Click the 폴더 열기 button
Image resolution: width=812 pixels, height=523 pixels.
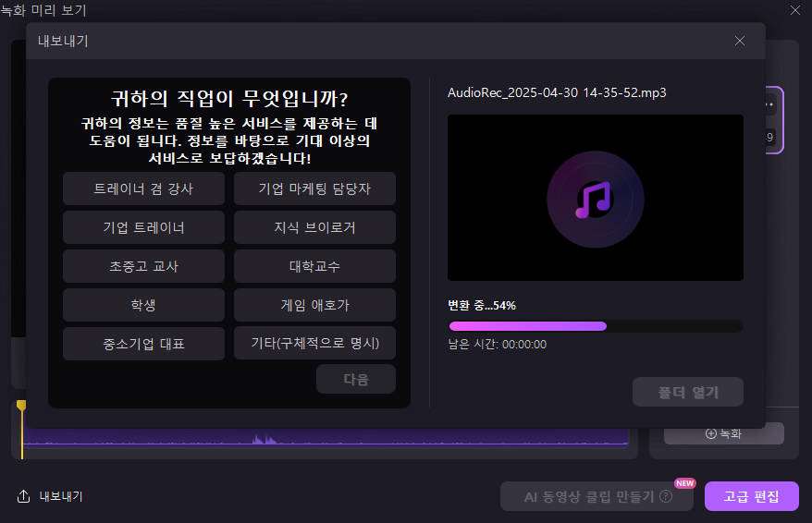tap(688, 392)
